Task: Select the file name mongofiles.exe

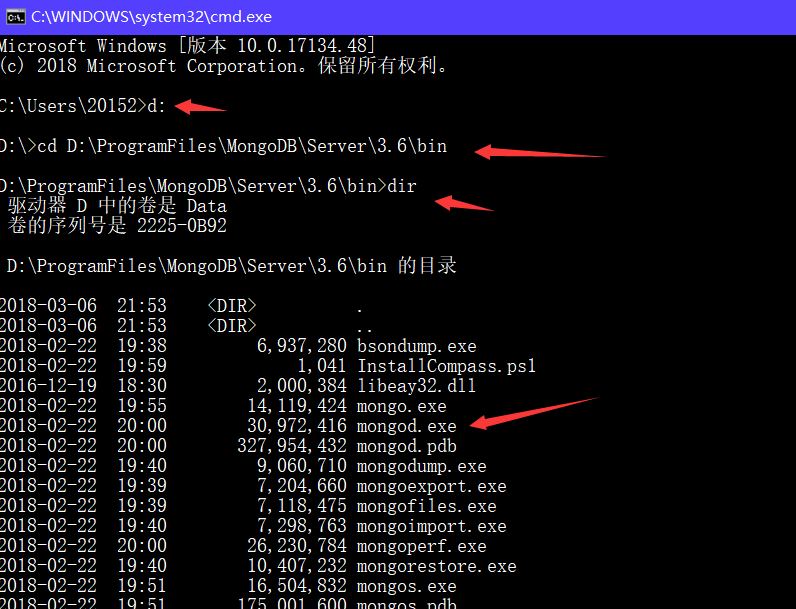Action: pos(426,506)
